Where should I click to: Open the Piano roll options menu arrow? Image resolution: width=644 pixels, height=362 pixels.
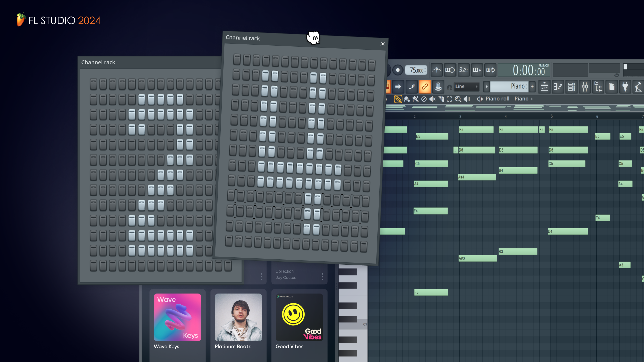[487, 86]
